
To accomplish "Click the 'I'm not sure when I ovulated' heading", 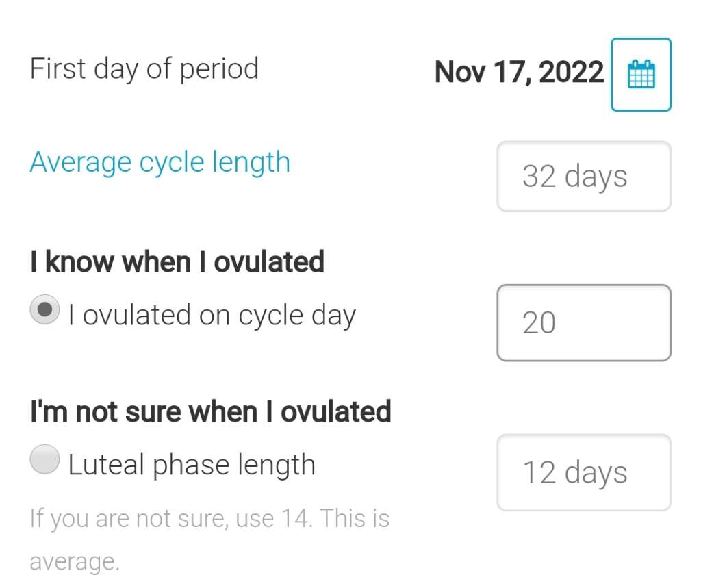I will [x=210, y=412].
